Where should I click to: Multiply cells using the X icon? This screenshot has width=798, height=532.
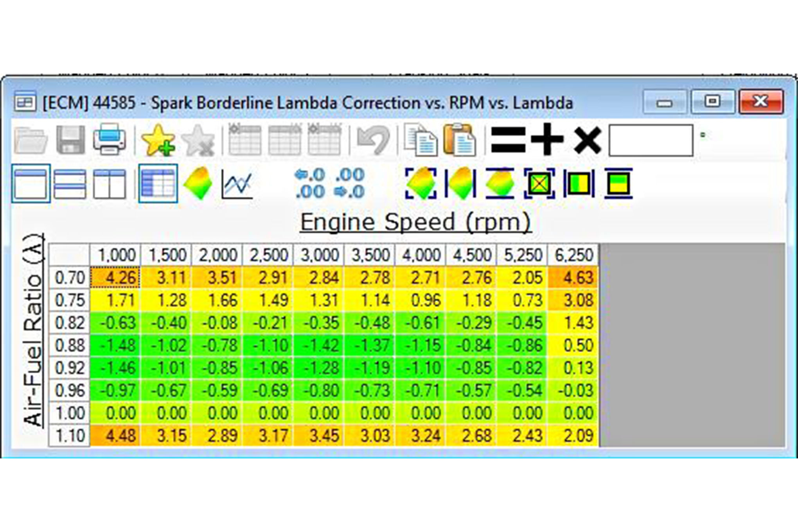point(587,140)
